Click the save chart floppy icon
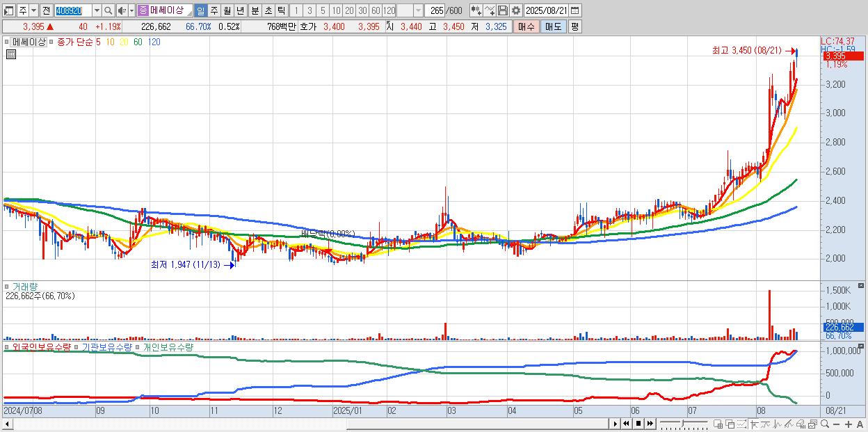 [x=503, y=10]
